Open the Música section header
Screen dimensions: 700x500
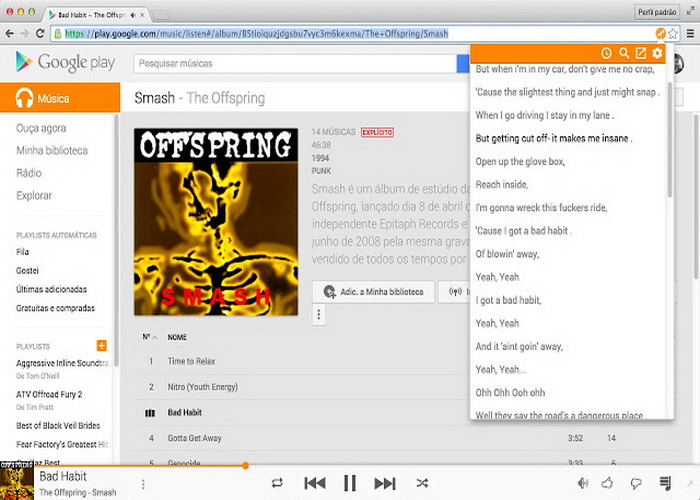tap(60, 97)
